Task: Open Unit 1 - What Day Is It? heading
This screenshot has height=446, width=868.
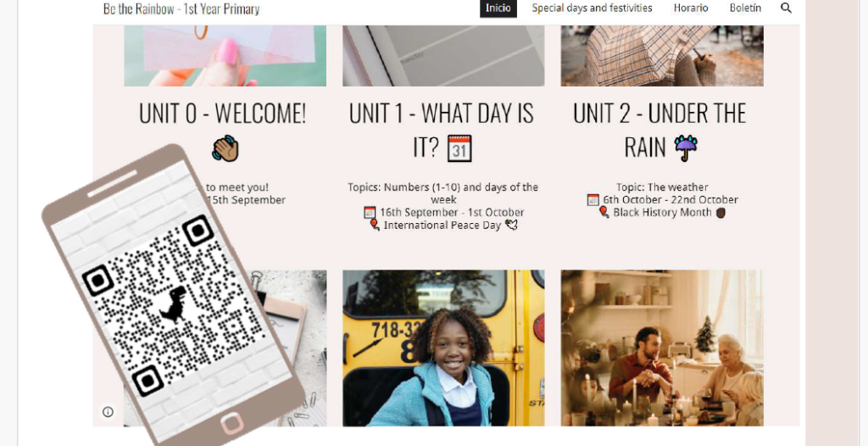Action: pos(442,131)
